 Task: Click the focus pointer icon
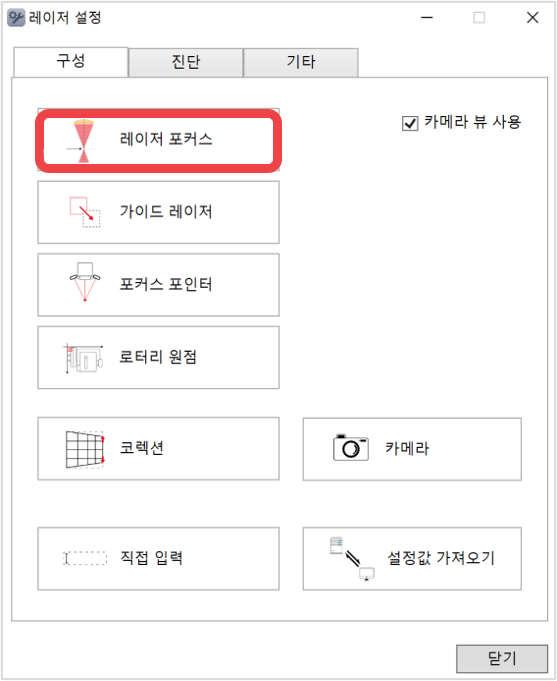tap(85, 281)
